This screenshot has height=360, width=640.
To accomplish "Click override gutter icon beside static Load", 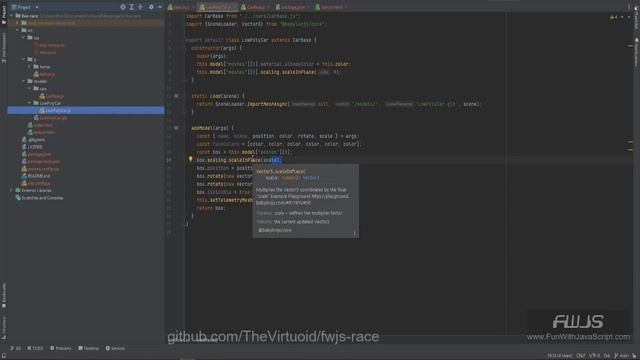I will pyautogui.click(x=176, y=96).
